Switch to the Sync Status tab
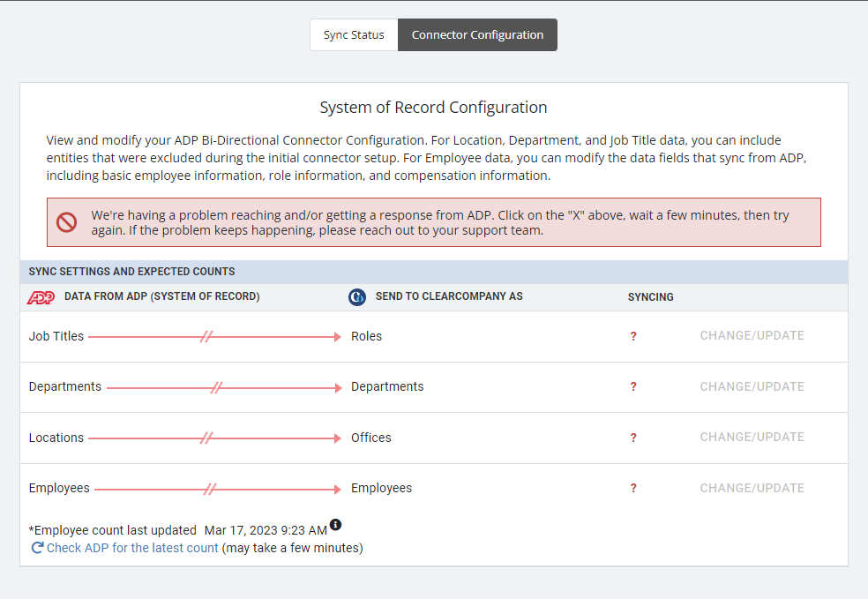The width and height of the screenshot is (868, 599). 354,35
